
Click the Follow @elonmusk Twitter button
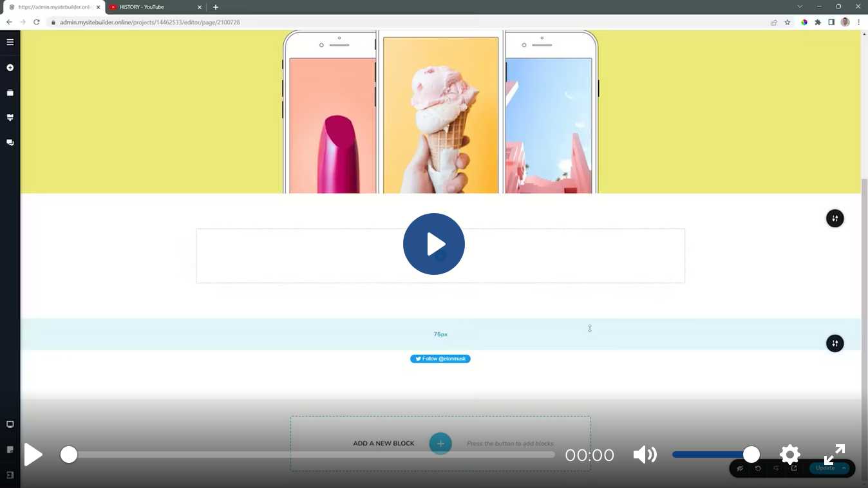(x=440, y=359)
